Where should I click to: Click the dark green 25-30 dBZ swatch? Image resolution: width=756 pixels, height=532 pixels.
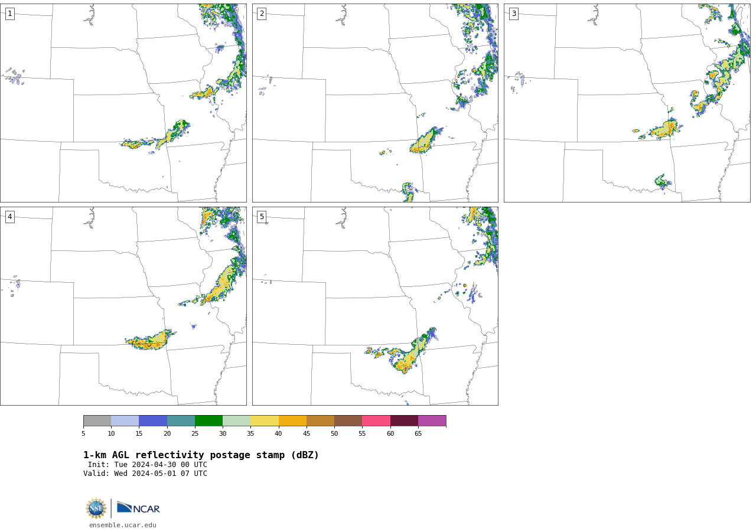click(208, 420)
